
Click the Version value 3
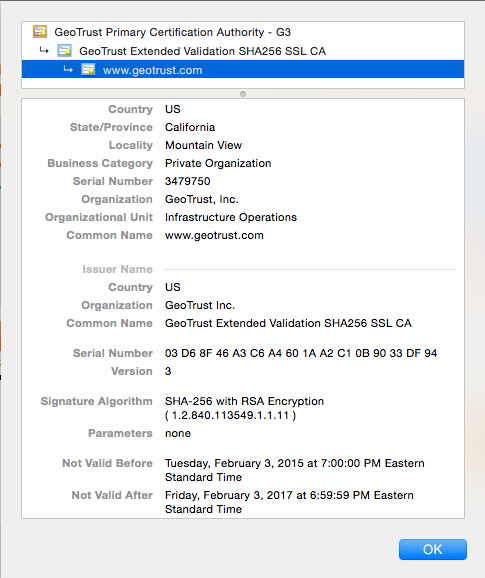pyautogui.click(x=168, y=371)
